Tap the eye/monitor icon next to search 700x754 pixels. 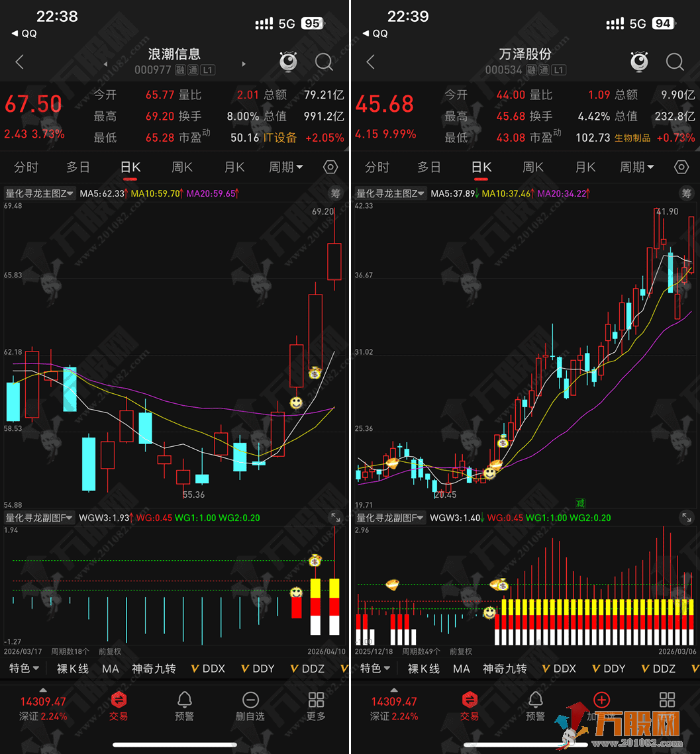(x=287, y=62)
